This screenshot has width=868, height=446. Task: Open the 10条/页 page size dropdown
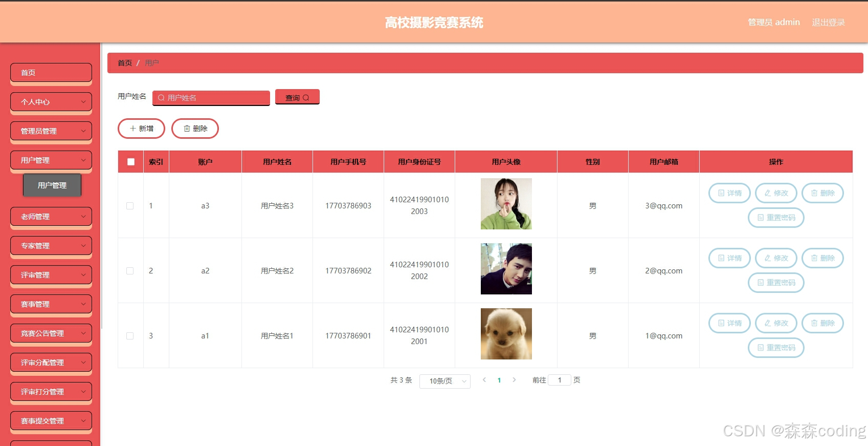coord(444,381)
